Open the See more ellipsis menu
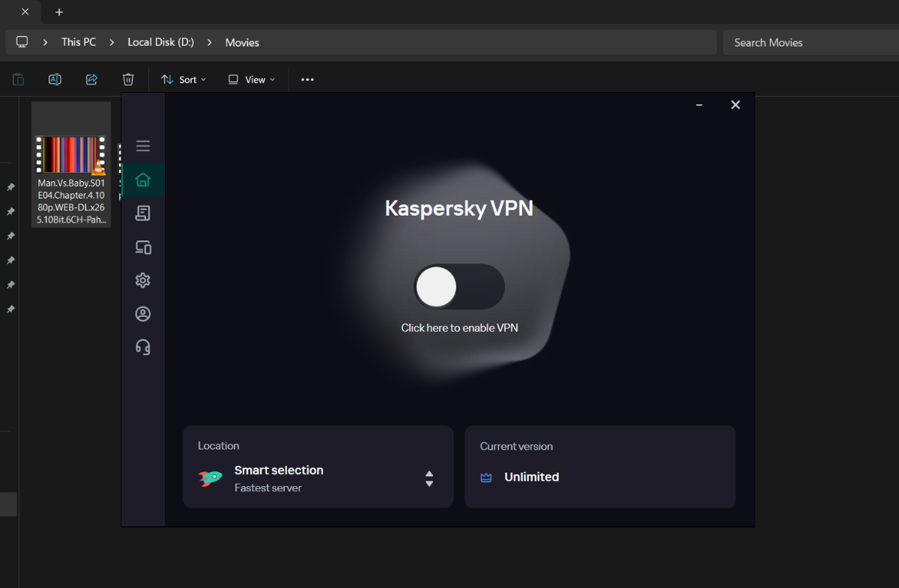This screenshot has height=588, width=899. tap(307, 79)
